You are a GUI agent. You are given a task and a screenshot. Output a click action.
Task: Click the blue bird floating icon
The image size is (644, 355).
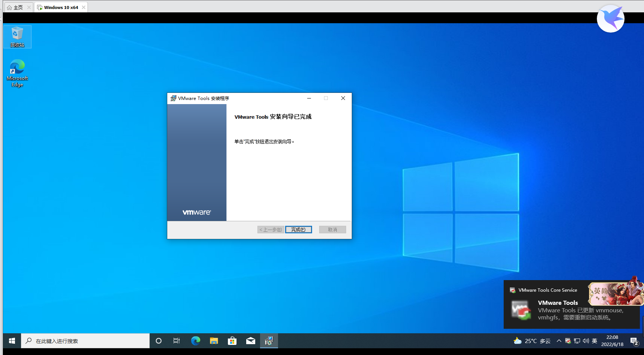coord(611,18)
